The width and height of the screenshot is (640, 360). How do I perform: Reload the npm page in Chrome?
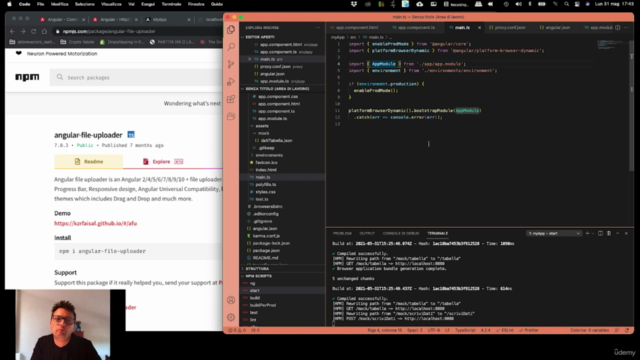point(33,31)
